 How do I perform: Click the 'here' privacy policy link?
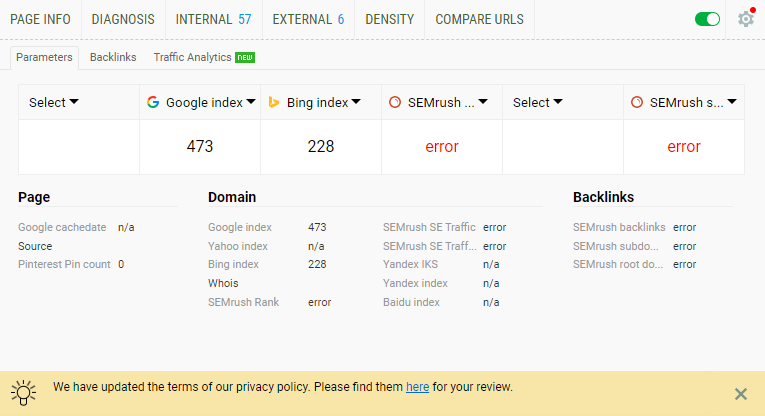[418, 387]
